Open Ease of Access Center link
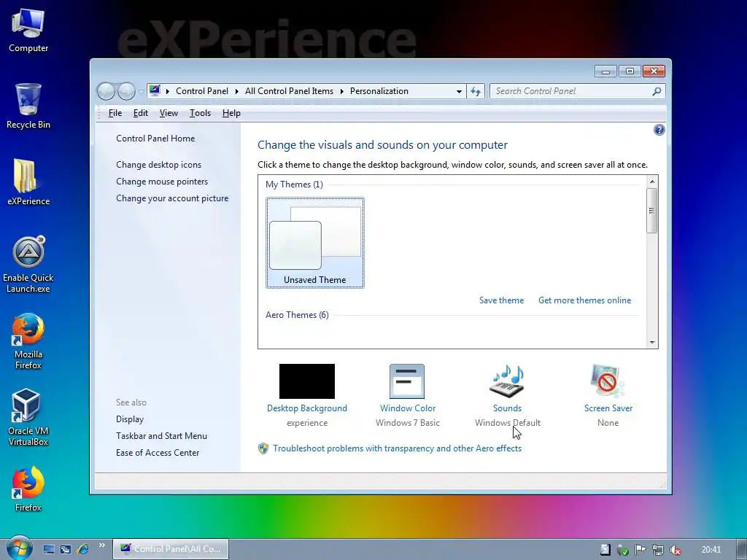 (x=158, y=453)
